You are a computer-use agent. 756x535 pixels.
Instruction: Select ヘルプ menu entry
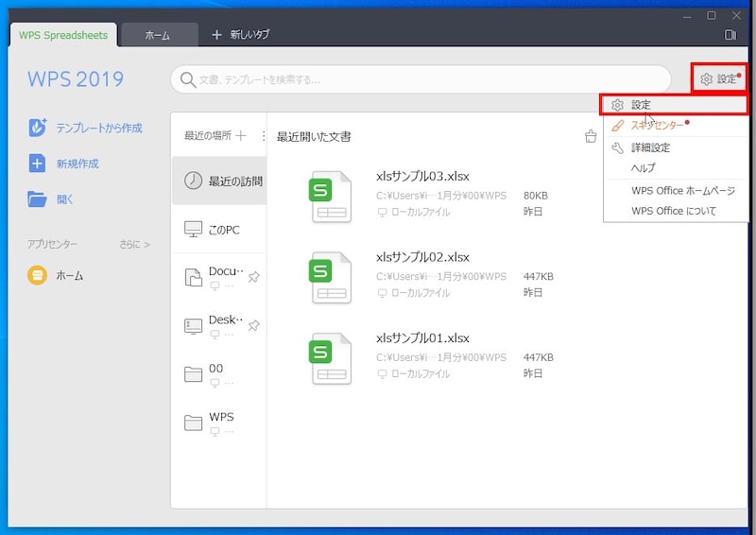click(x=676, y=168)
